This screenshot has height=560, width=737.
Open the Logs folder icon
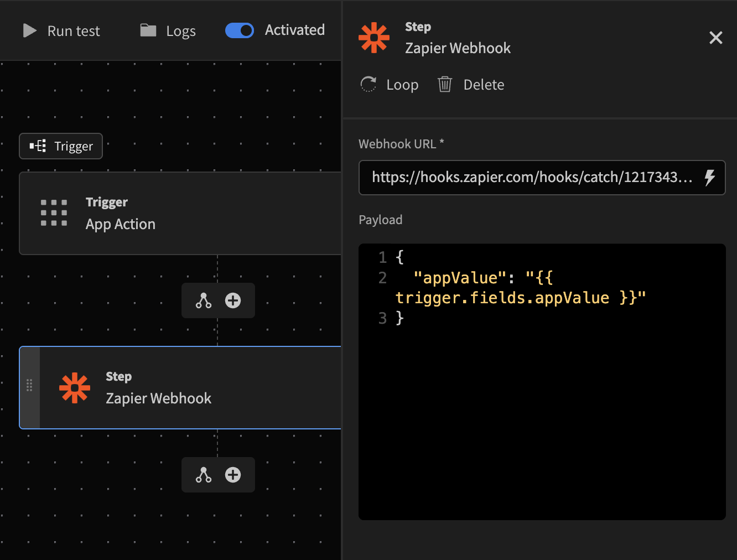coord(148,30)
